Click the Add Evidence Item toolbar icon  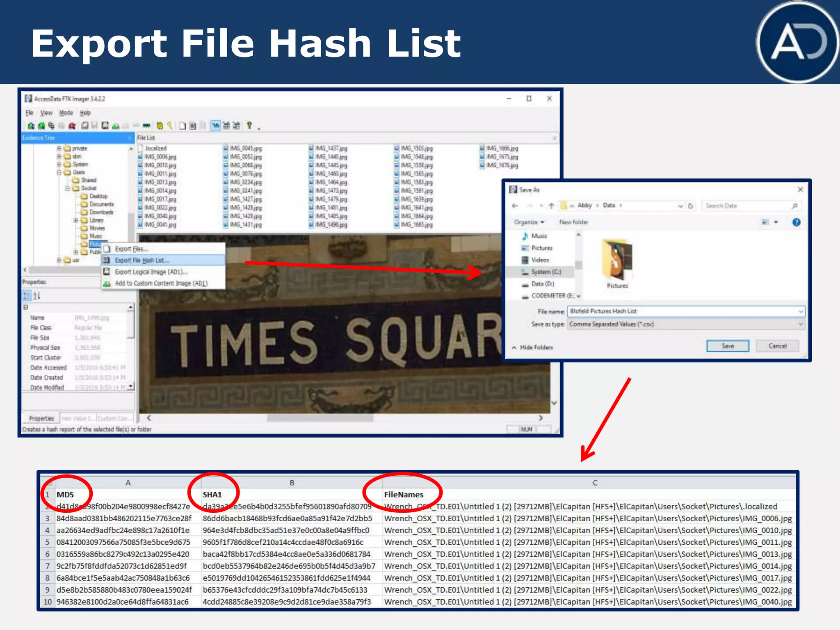click(x=31, y=126)
